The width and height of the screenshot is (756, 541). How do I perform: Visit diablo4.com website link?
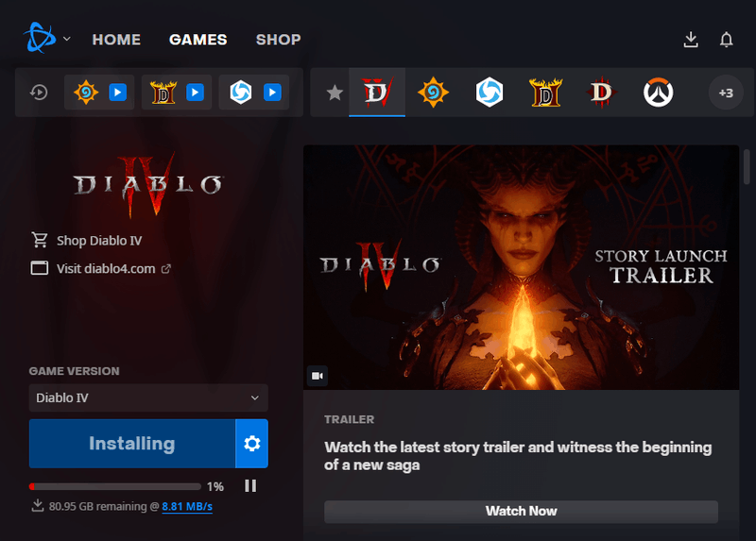click(106, 268)
